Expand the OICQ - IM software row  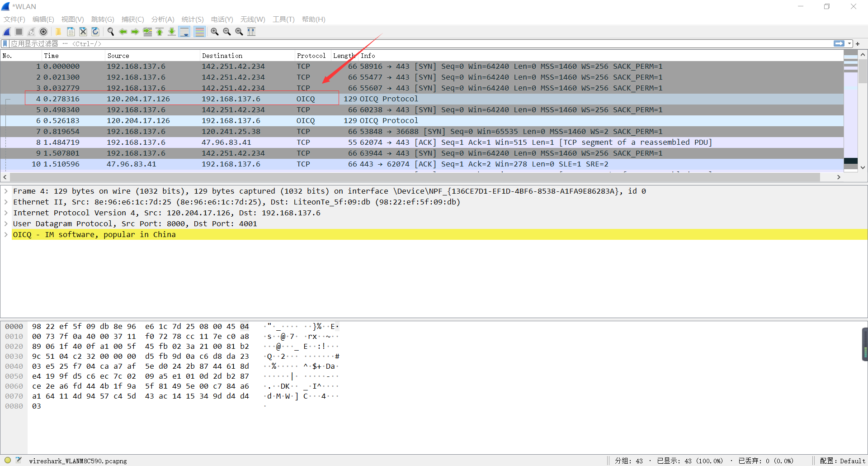pyautogui.click(x=6, y=235)
